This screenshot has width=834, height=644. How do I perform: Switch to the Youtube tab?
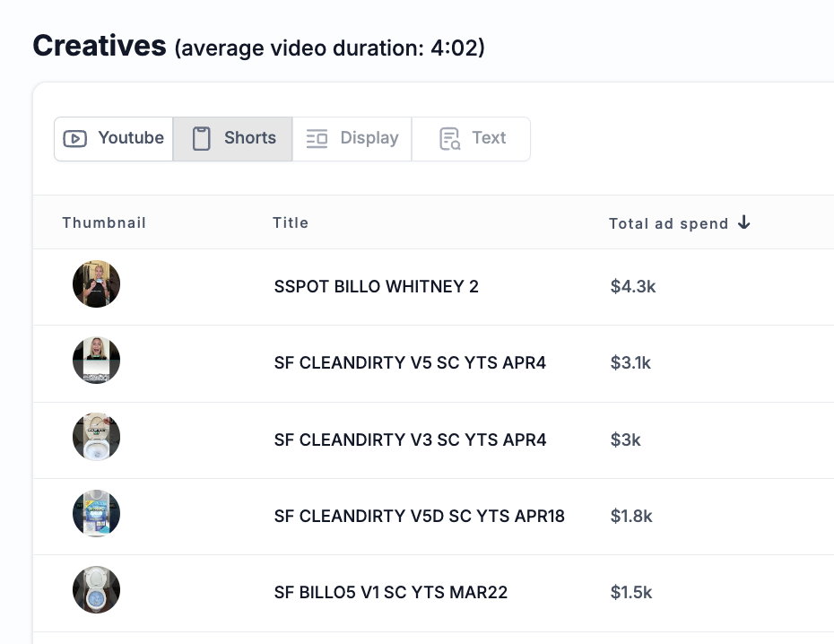pos(113,139)
